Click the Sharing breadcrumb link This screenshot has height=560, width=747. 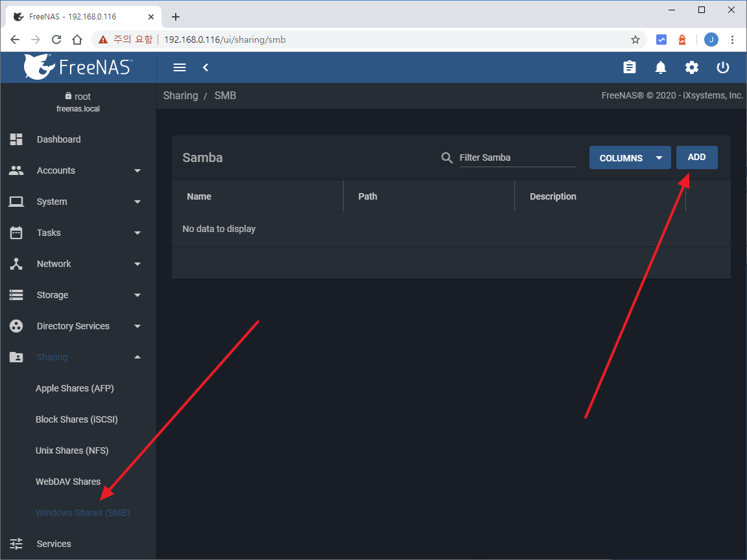180,96
